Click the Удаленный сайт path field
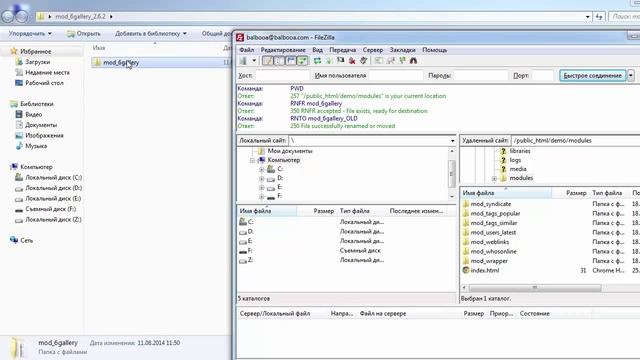This screenshot has width=640, height=360. click(x=576, y=140)
